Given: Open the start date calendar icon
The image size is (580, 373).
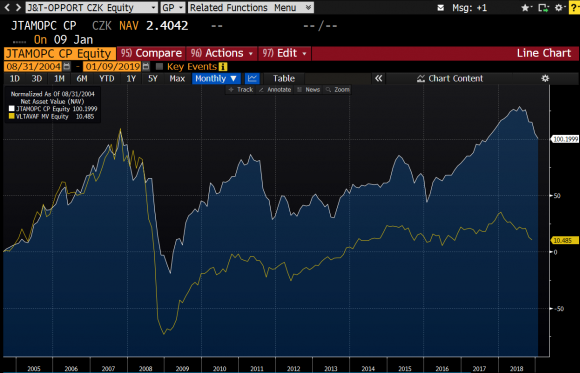Looking at the screenshot, I should 66,67.
